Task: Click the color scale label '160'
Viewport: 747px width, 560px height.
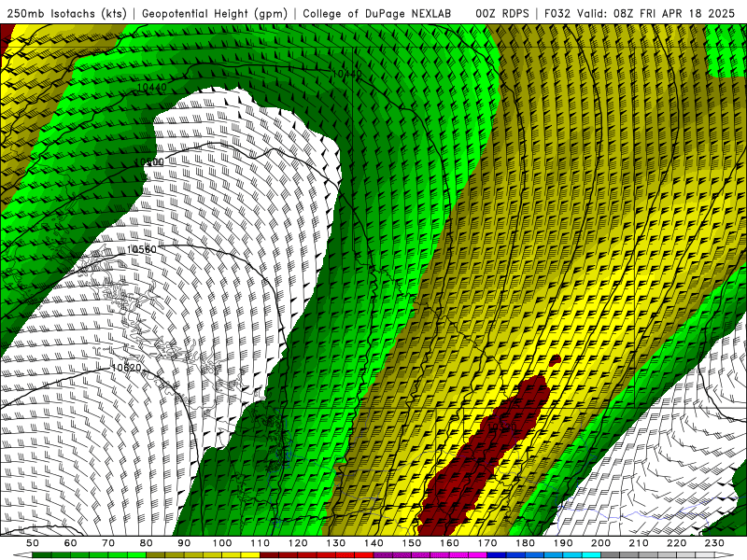Action: click(449, 543)
